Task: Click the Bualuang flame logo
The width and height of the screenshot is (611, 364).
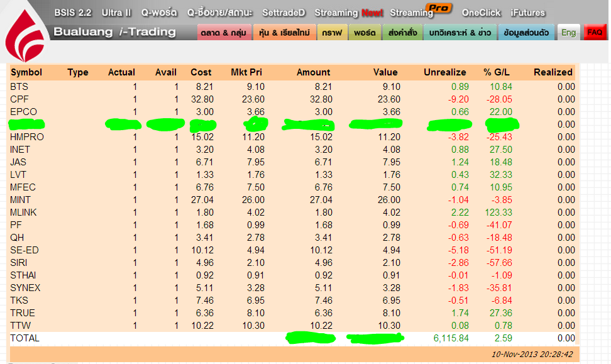Action: pyautogui.click(x=24, y=35)
